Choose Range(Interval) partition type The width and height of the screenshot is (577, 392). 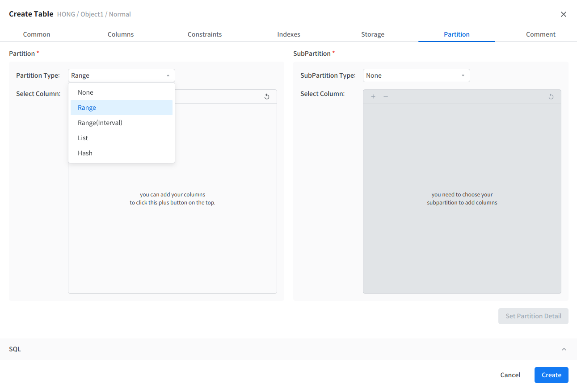[x=100, y=123]
